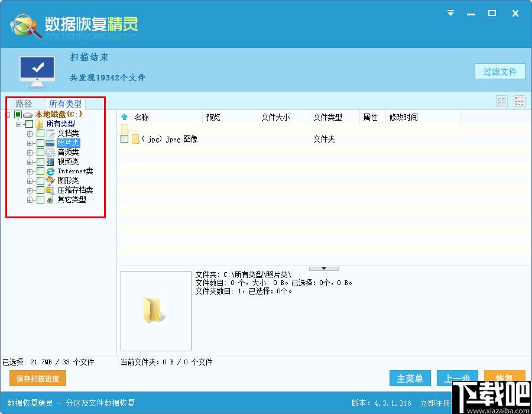Screen dimensions: 532x414
Task: Check the 所有类型 checkbox
Action: [30, 124]
